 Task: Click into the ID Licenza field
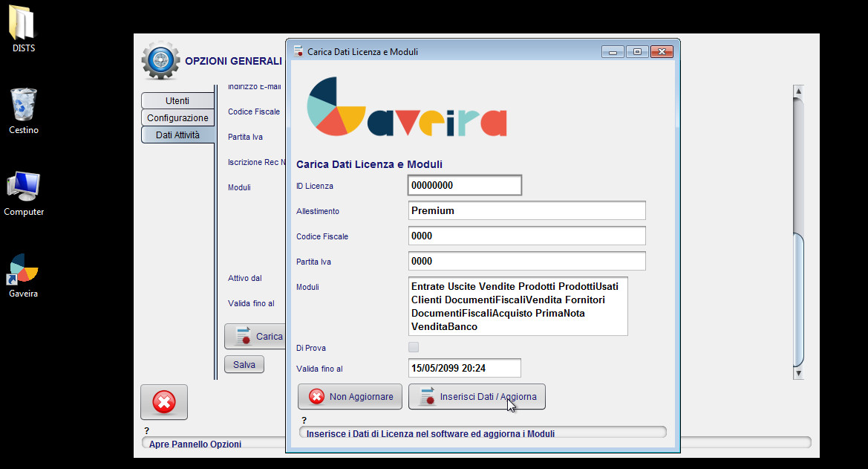465,185
